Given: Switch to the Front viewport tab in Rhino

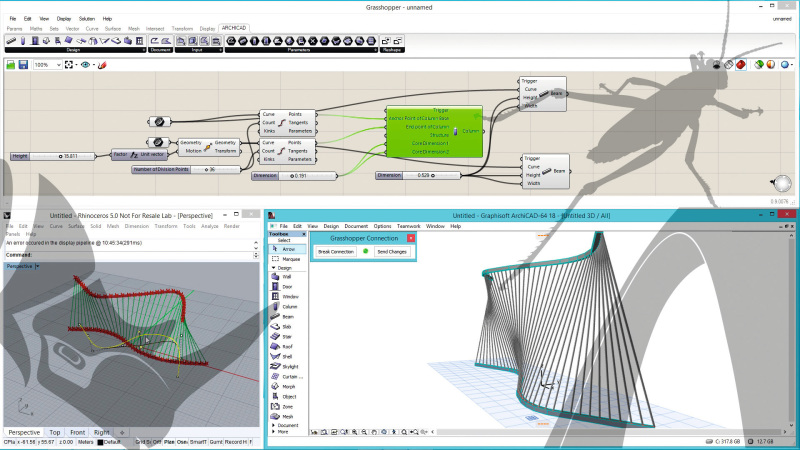Looking at the screenshot, I should pos(78,432).
